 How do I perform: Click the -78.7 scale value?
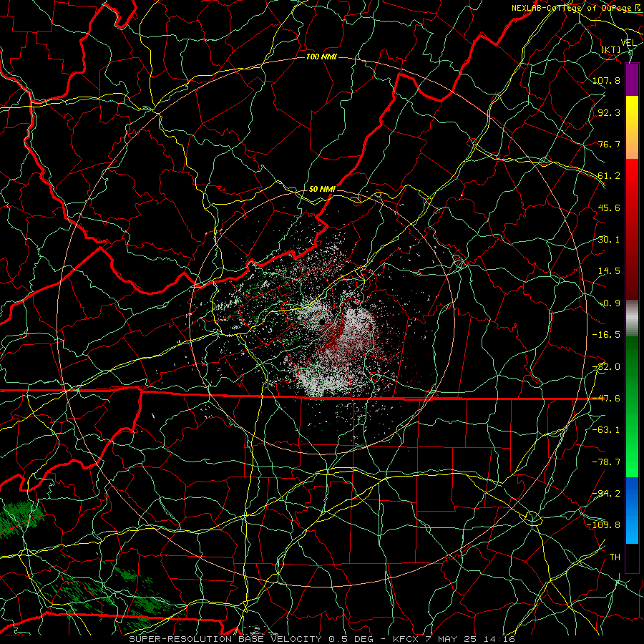pos(606,462)
